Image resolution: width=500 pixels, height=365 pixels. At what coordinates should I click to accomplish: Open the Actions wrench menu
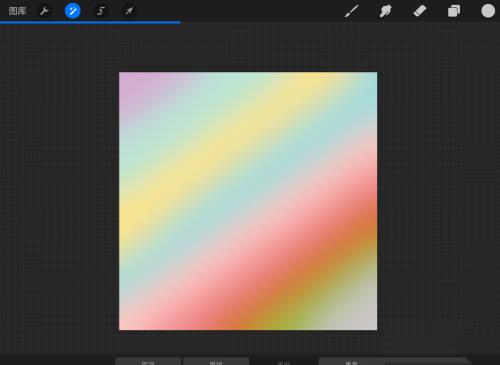click(x=44, y=11)
